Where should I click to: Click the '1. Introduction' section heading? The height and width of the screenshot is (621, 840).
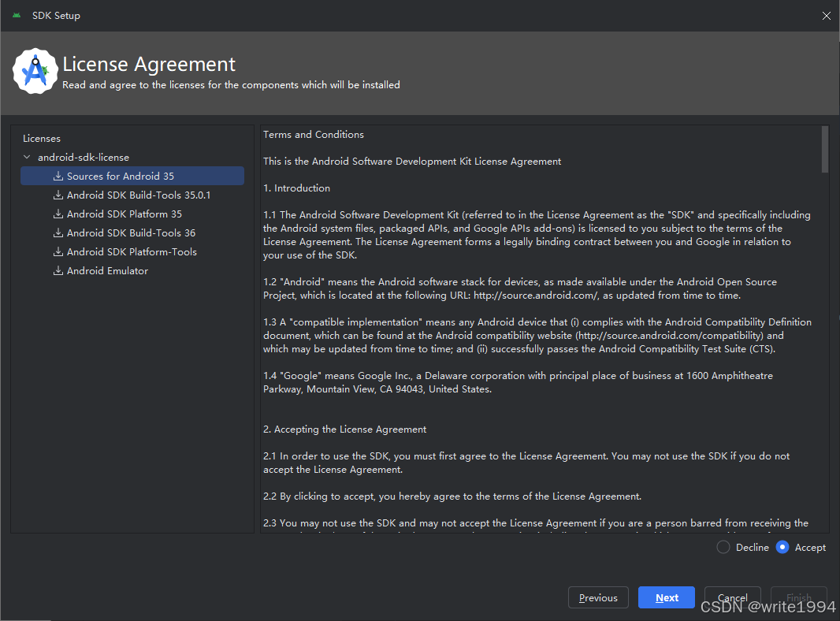click(x=297, y=188)
